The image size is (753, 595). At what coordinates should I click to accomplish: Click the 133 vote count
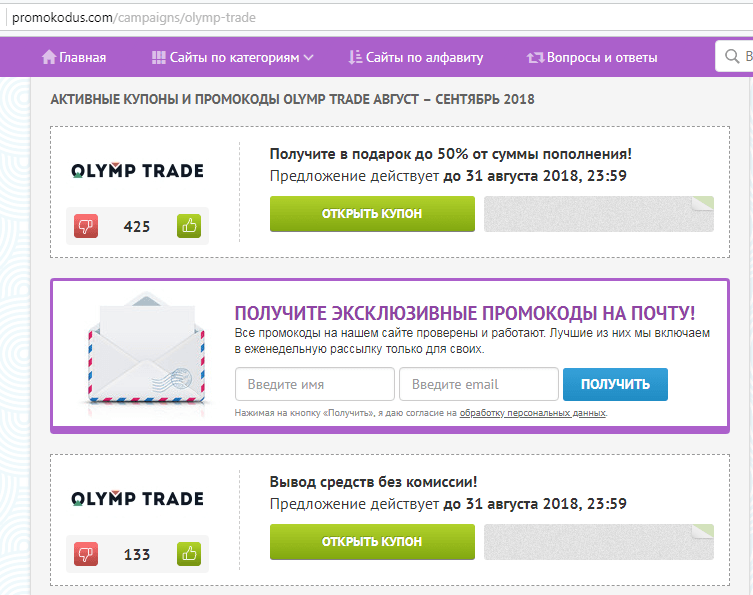[137, 555]
